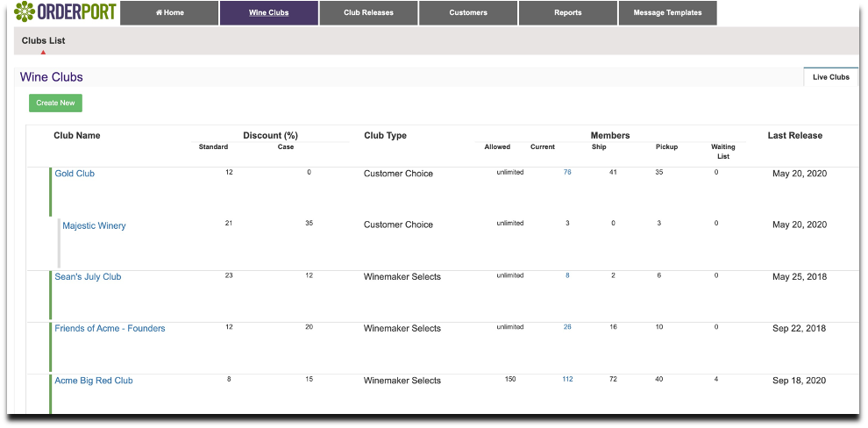Click Sean's July Club current members 8
Screen dimensions: 868x428
(567, 275)
